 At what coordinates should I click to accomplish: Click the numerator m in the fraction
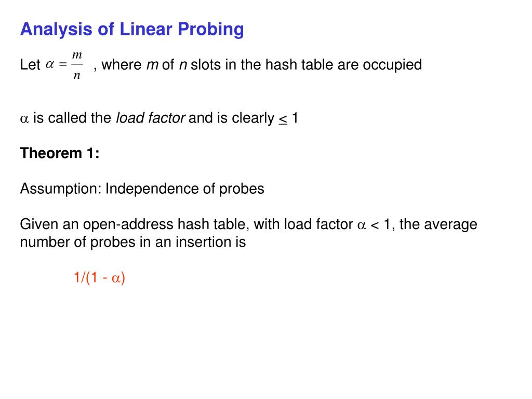77,55
